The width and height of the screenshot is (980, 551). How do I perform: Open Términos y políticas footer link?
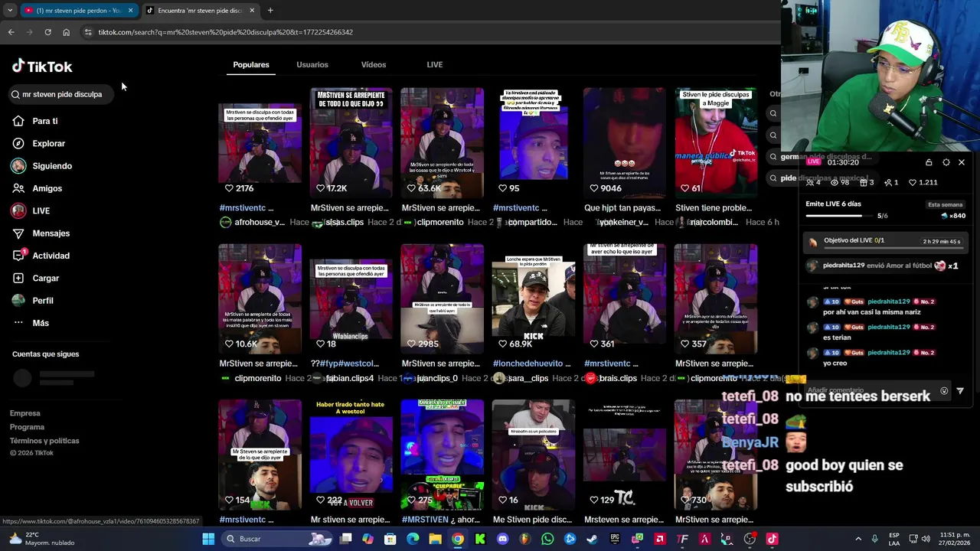click(x=44, y=441)
